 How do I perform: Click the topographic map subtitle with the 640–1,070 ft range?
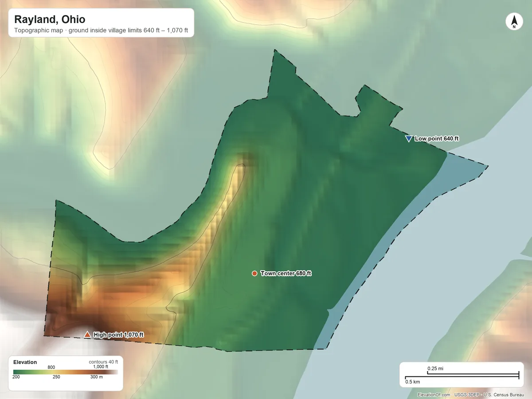101,31
